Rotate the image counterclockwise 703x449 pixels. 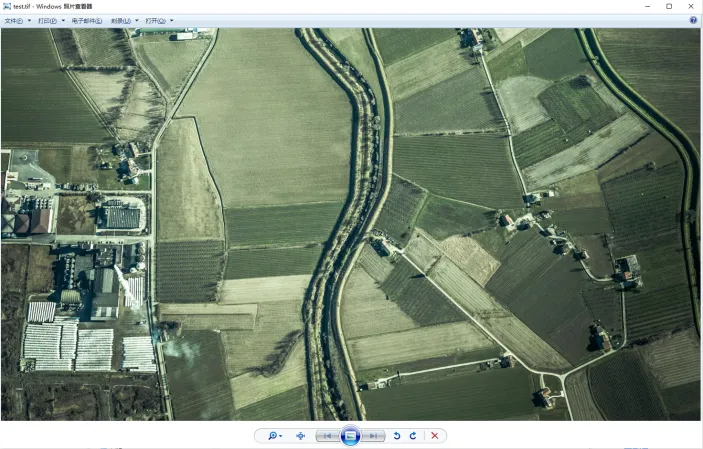coord(397,436)
